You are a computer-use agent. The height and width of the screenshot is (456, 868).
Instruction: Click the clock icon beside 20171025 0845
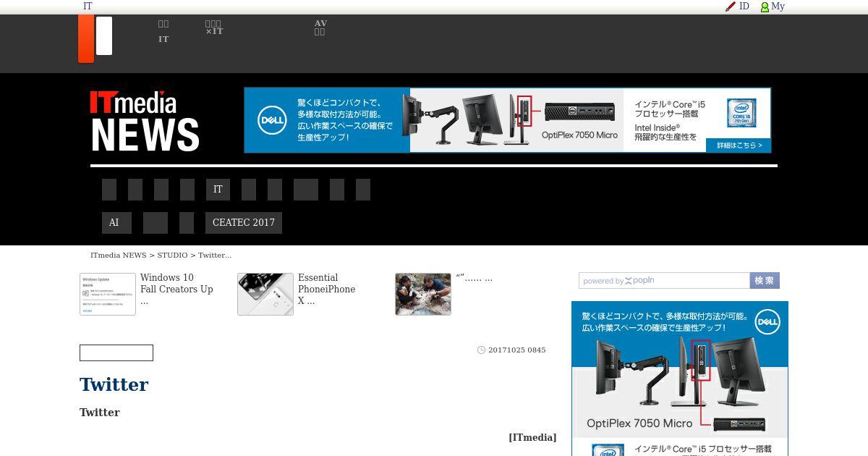(x=481, y=350)
